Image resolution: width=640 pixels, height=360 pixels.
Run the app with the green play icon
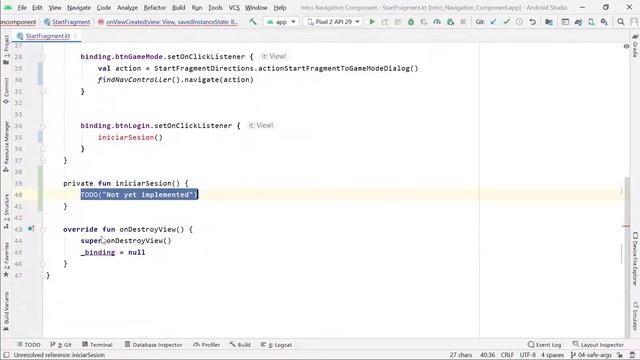coord(372,22)
